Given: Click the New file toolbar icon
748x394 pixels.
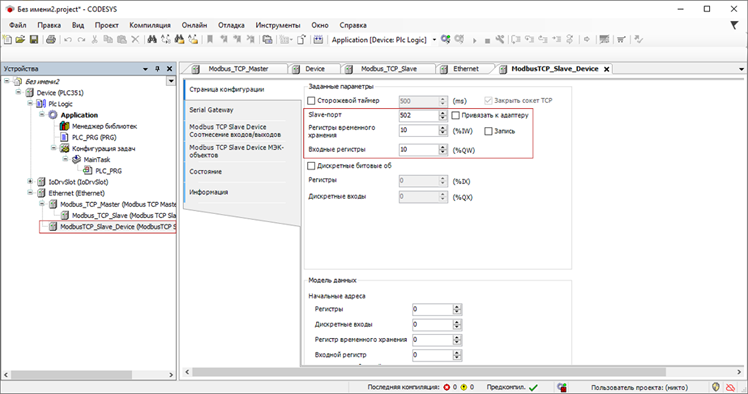Looking at the screenshot, I should 7,40.
